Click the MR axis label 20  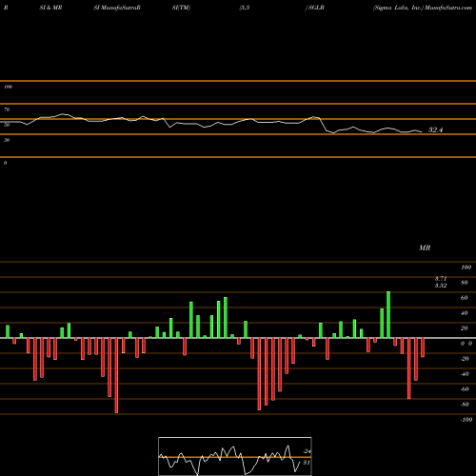(x=465, y=328)
